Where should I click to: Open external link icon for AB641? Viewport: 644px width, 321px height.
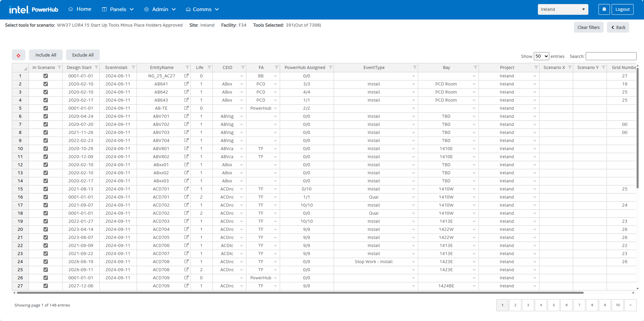[x=186, y=84]
